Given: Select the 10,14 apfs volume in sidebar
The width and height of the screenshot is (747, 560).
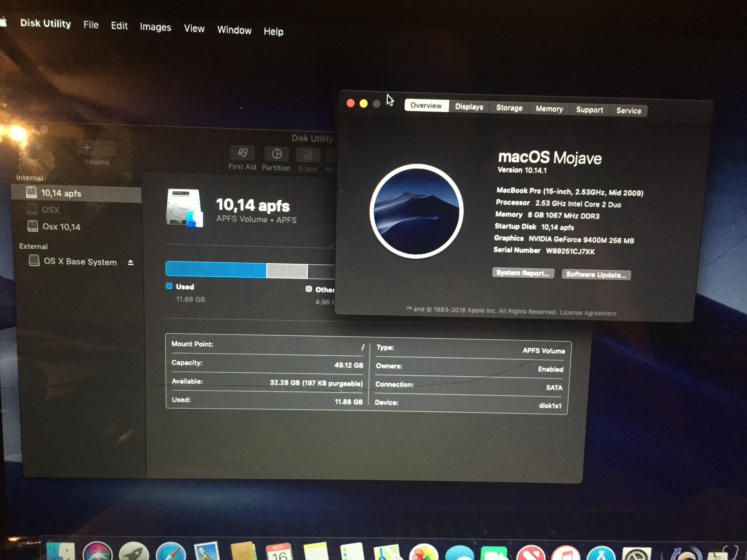Looking at the screenshot, I should click(61, 194).
